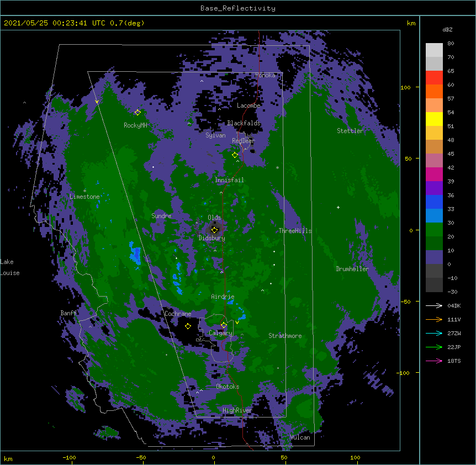476x465 pixels.
Task: Click the Cochrane town label
Action: pyautogui.click(x=178, y=314)
